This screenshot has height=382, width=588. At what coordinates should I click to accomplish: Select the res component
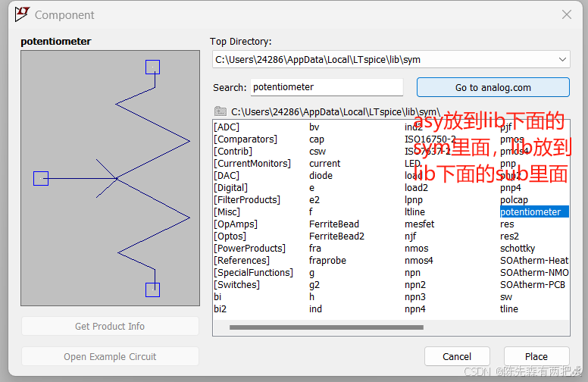pyautogui.click(x=507, y=224)
